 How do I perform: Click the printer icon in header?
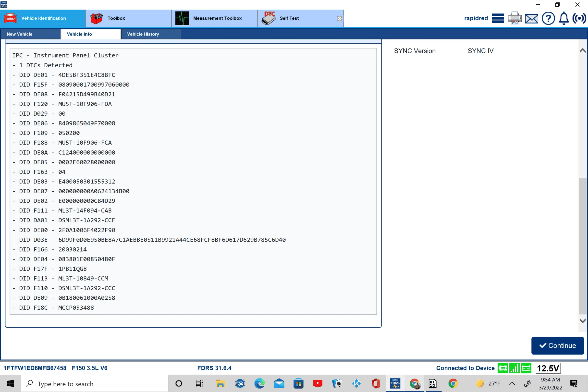pyautogui.click(x=514, y=18)
